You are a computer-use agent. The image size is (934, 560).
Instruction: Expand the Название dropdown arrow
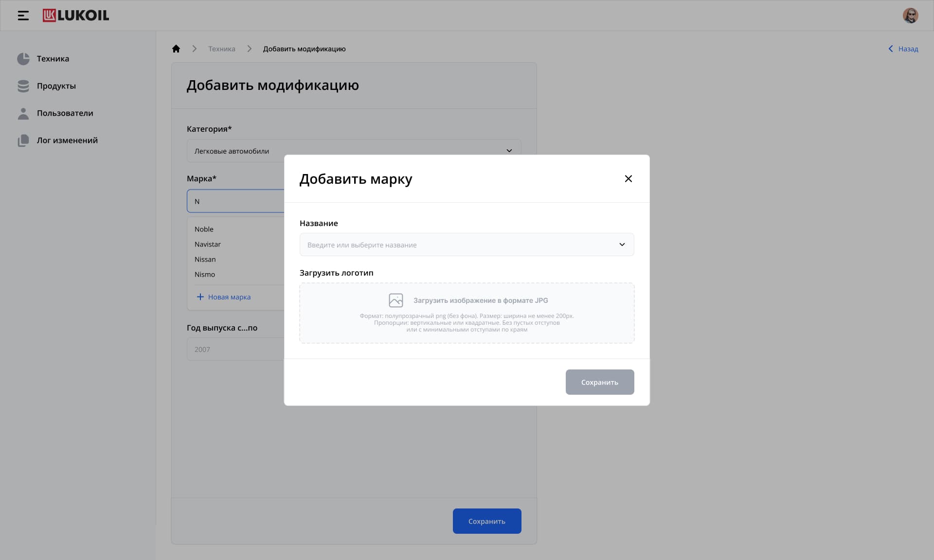tap(622, 245)
